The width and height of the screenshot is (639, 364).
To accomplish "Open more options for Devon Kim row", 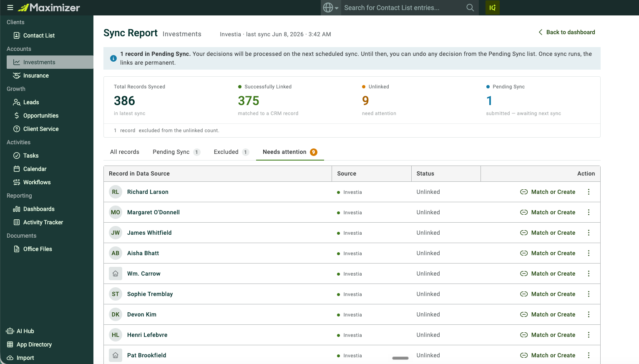I will point(589,314).
